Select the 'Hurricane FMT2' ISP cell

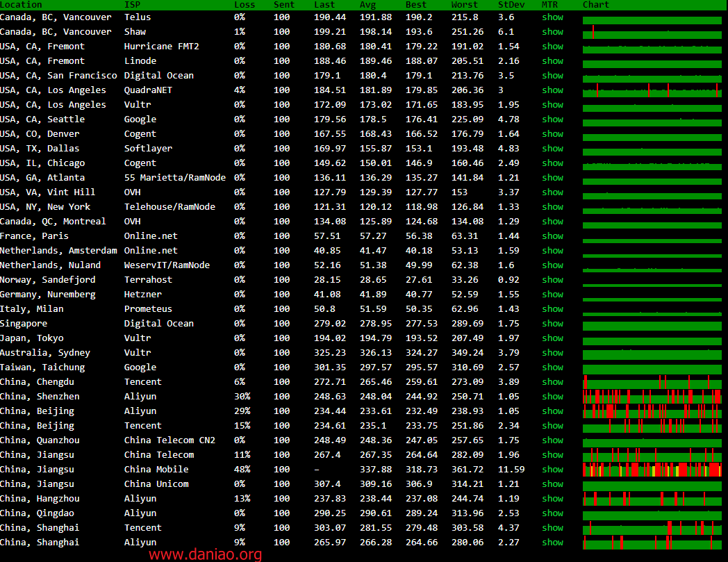tap(162, 47)
